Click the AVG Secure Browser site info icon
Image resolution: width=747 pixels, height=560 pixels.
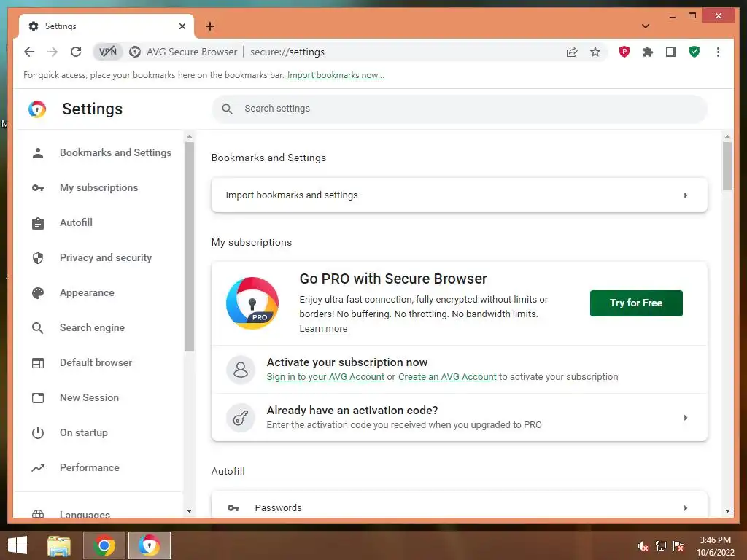(135, 52)
